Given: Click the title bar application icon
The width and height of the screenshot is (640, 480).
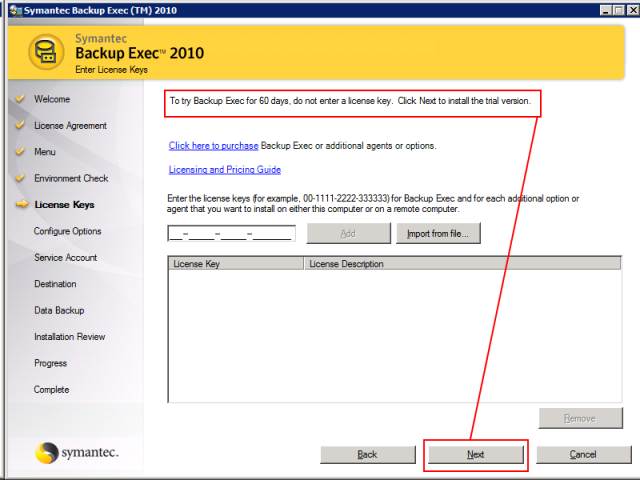Looking at the screenshot, I should (x=16, y=10).
